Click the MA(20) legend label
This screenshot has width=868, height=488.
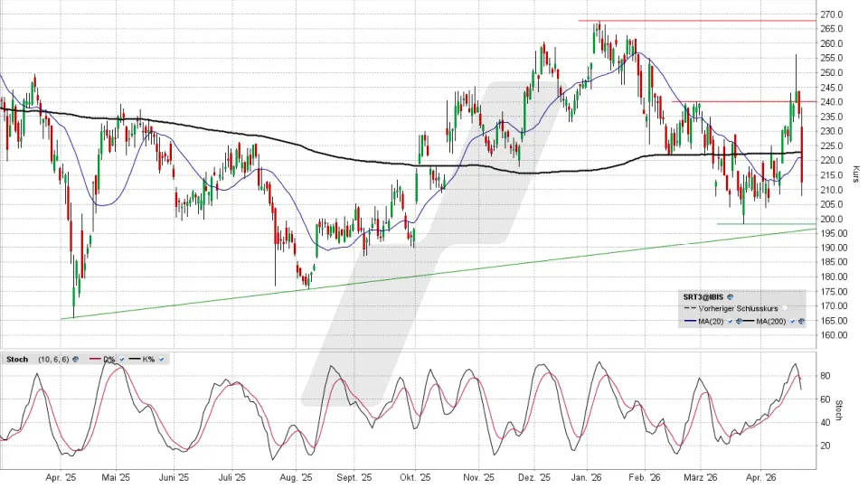[711, 322]
